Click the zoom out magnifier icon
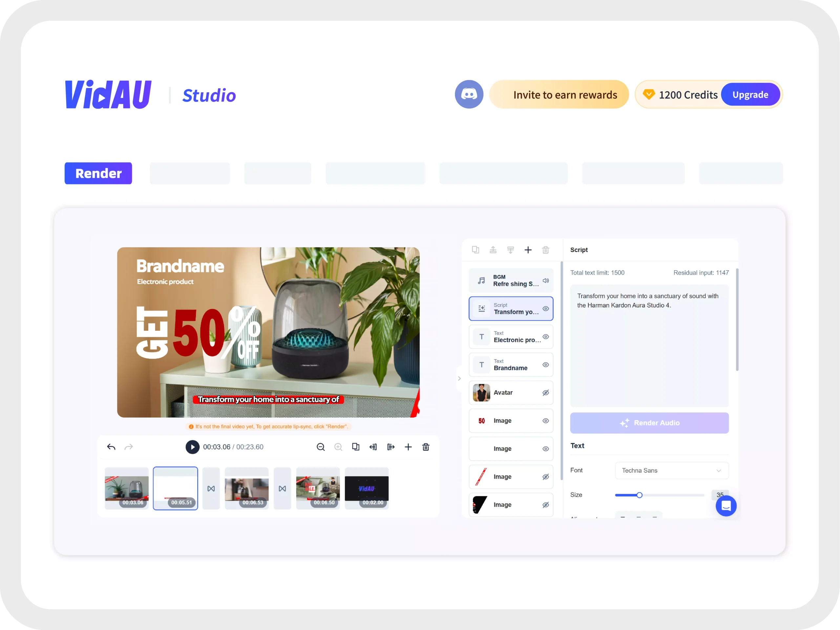840x630 pixels. point(320,447)
